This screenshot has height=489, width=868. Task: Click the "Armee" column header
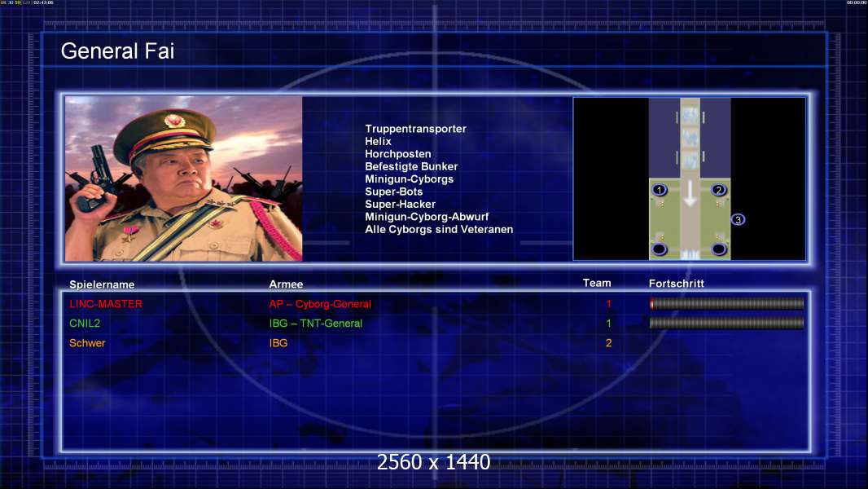pos(286,284)
